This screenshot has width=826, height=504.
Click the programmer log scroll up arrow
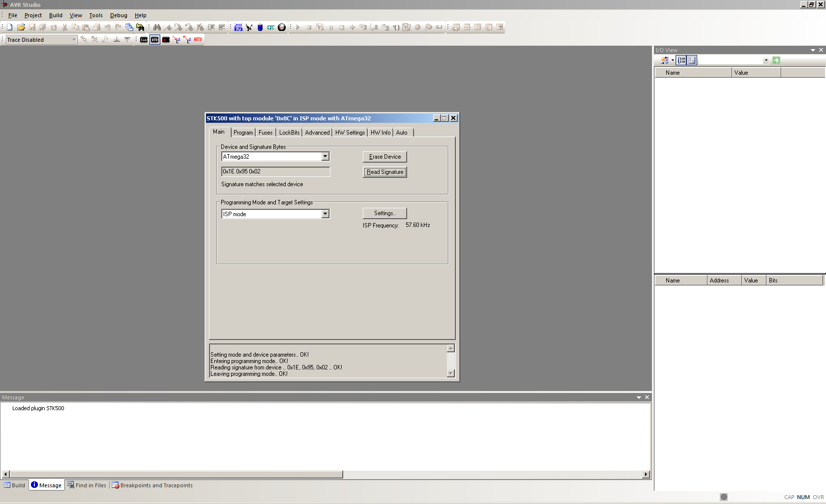click(x=451, y=348)
